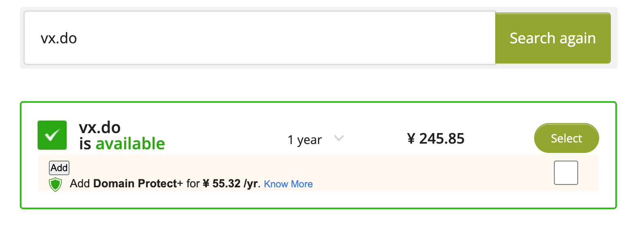Image resolution: width=644 pixels, height=229 pixels.
Task: Open the 1 year duration dropdown
Action: click(x=316, y=140)
